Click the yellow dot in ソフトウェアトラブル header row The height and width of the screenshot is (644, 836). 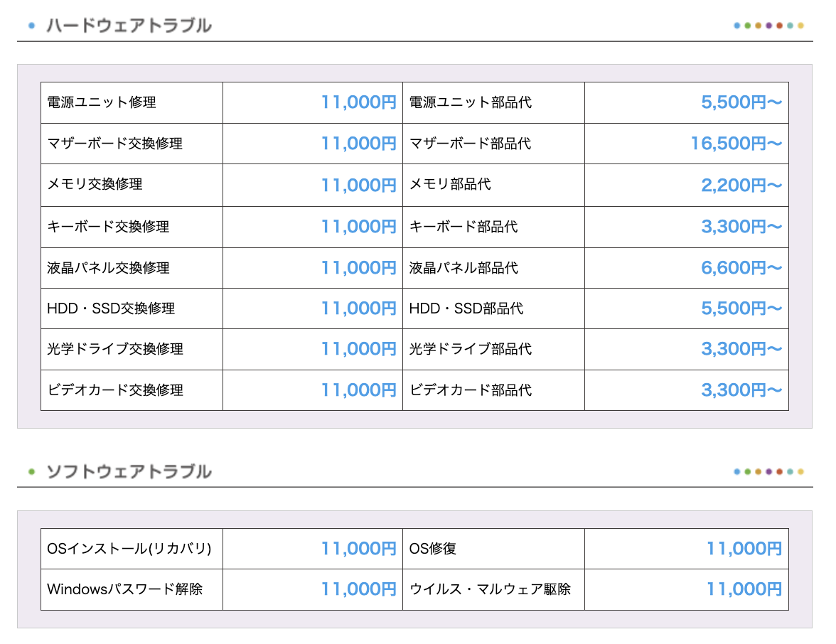(800, 471)
